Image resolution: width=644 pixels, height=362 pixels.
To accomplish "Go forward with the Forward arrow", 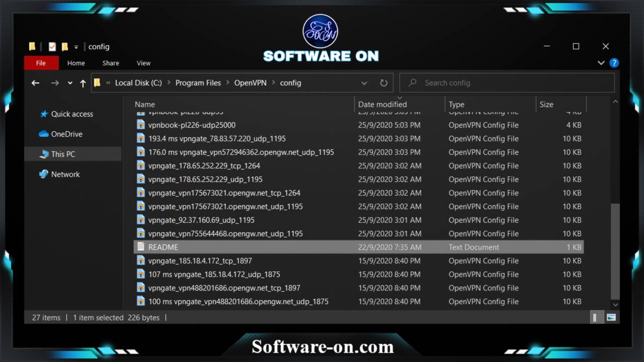I will coord(55,83).
